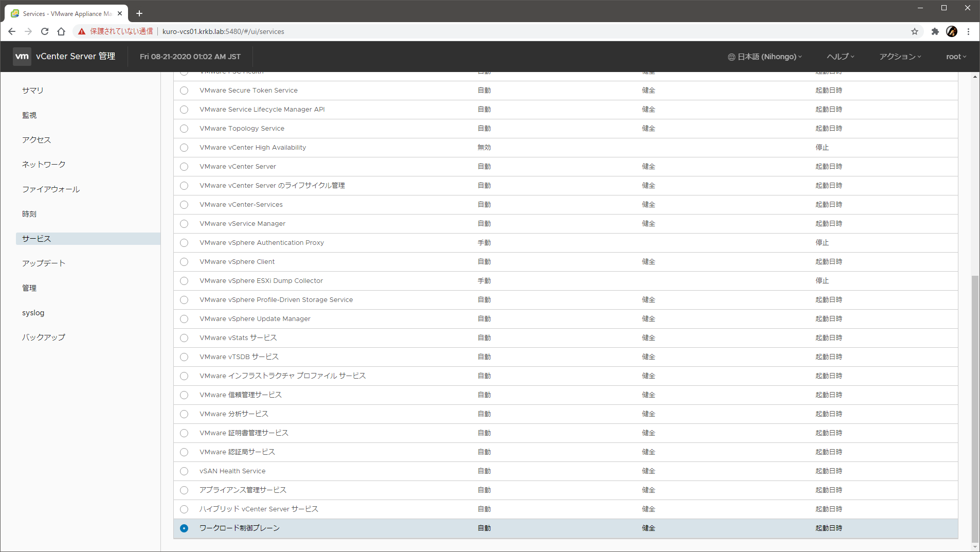Screen dimensions: 980x552
Task: Expand the 日本語 (Nihongo) language dropdown
Action: (x=765, y=57)
